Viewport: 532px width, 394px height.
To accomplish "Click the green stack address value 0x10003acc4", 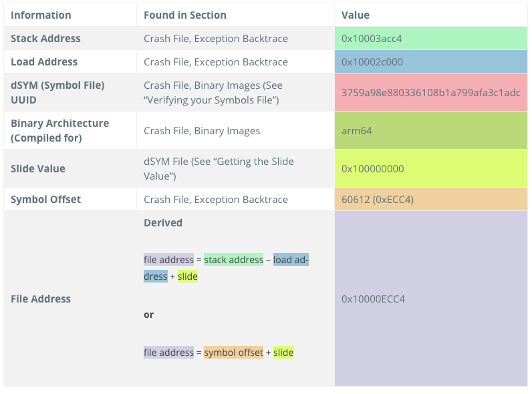I will [372, 39].
